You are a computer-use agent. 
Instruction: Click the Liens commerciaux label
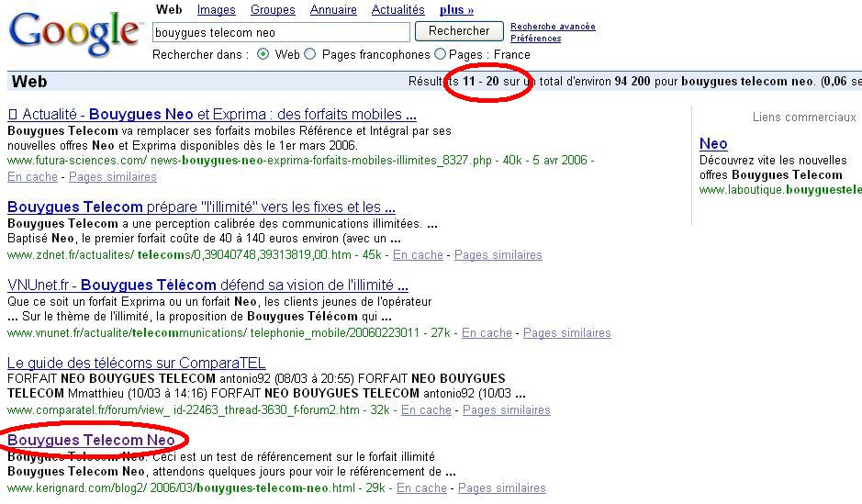[804, 118]
